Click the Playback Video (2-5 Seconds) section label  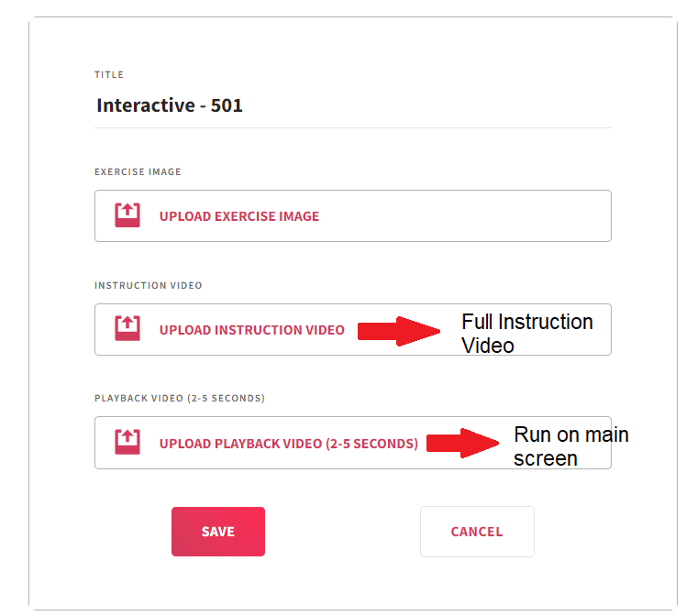coord(180,399)
